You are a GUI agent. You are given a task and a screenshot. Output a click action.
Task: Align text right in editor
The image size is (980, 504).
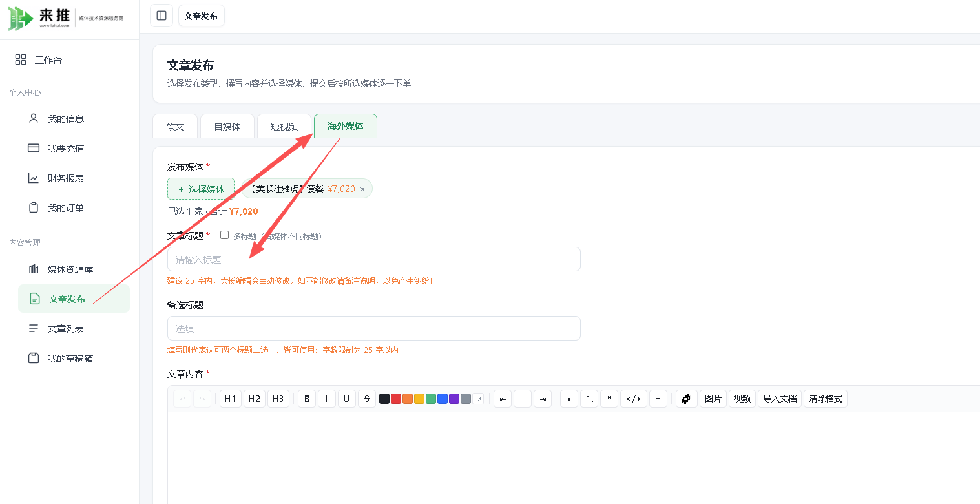(543, 399)
